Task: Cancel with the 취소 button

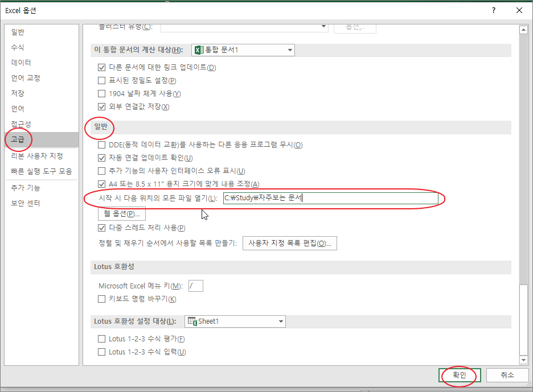Action: (507, 375)
